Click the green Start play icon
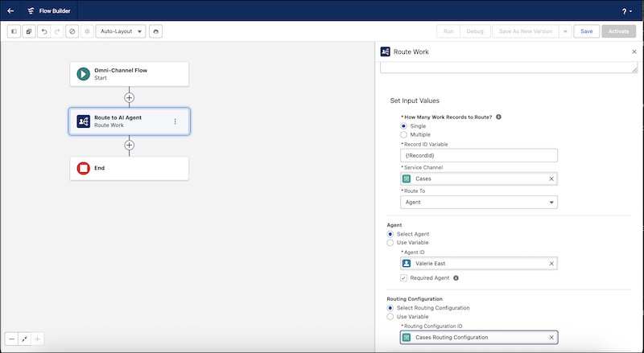This screenshot has height=353, width=644. 84,74
